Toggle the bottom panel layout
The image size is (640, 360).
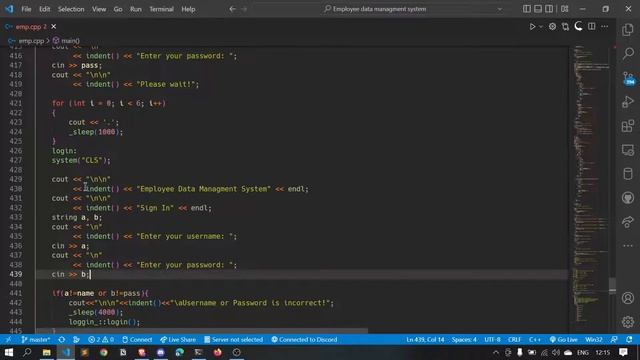pos(538,9)
